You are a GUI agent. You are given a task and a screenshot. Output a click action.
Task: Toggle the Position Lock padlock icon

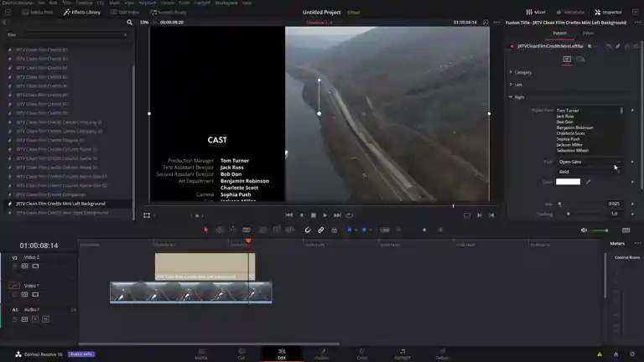coord(335,230)
